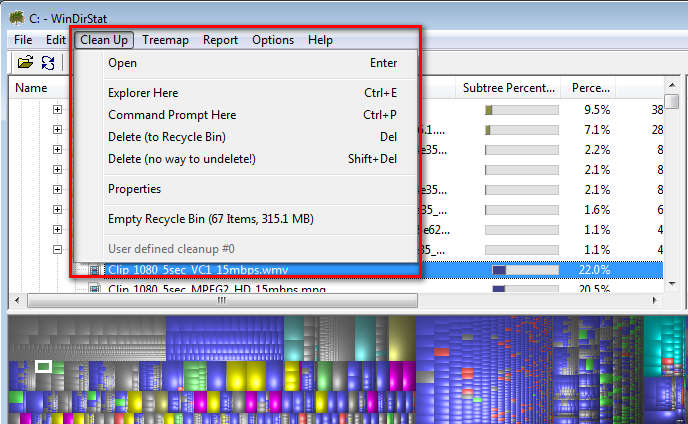Close the Clean Up menu header
Screen dimensions: 688x424
(x=104, y=40)
